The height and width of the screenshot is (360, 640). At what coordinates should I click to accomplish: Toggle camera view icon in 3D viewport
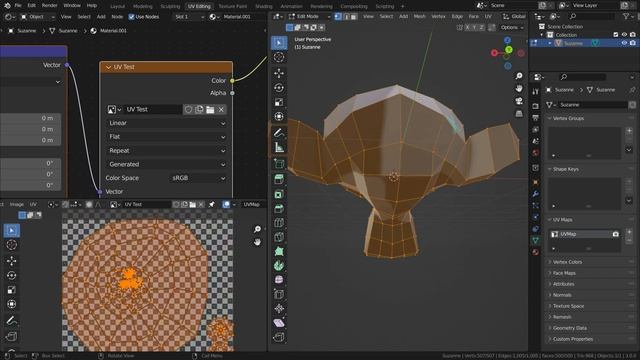[519, 101]
